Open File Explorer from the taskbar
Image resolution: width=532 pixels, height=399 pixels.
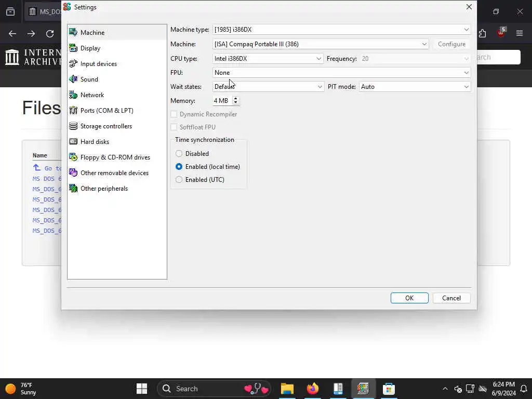tap(287, 389)
